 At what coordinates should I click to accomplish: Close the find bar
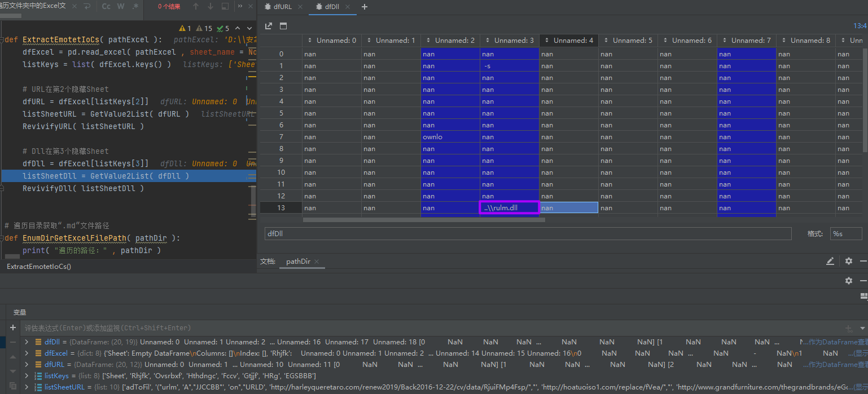[250, 7]
